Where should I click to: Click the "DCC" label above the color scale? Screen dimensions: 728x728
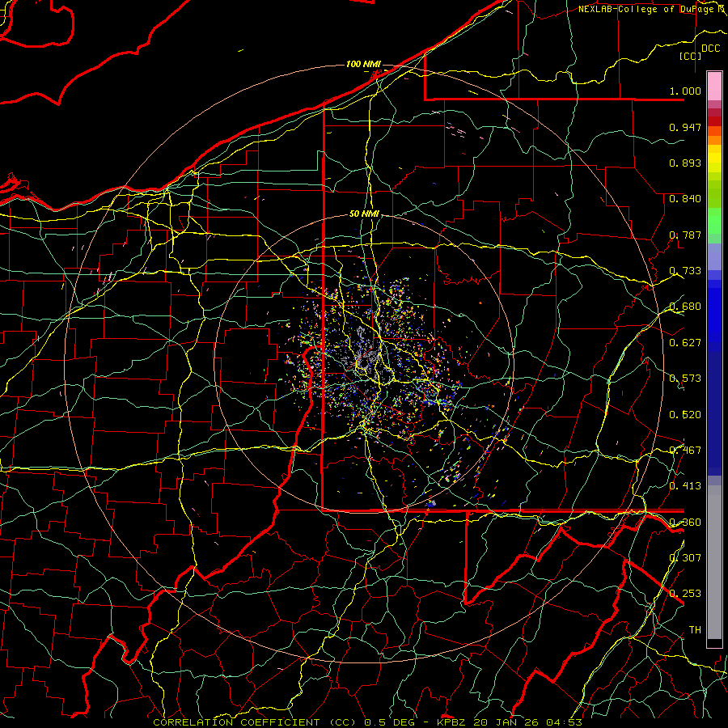[711, 49]
